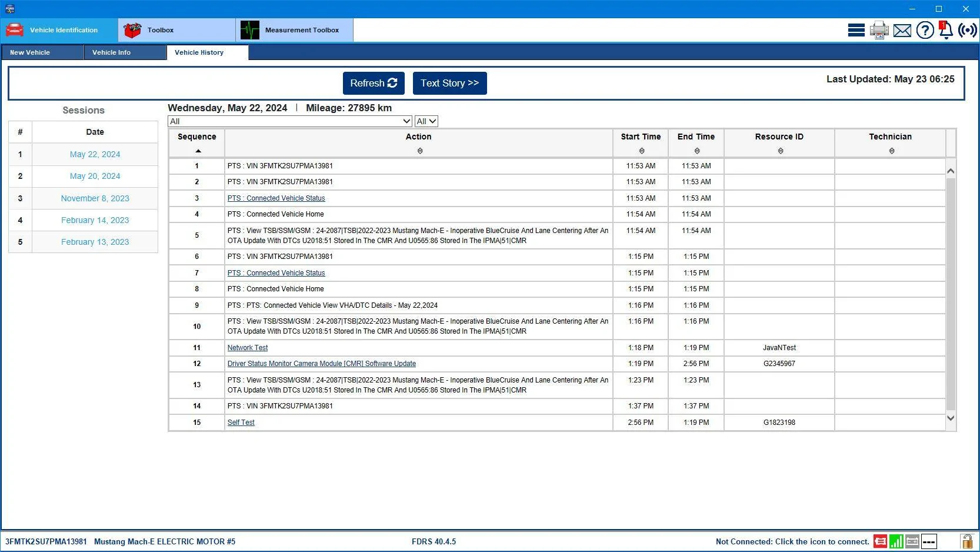
Task: Click the Text Story button
Action: point(450,84)
